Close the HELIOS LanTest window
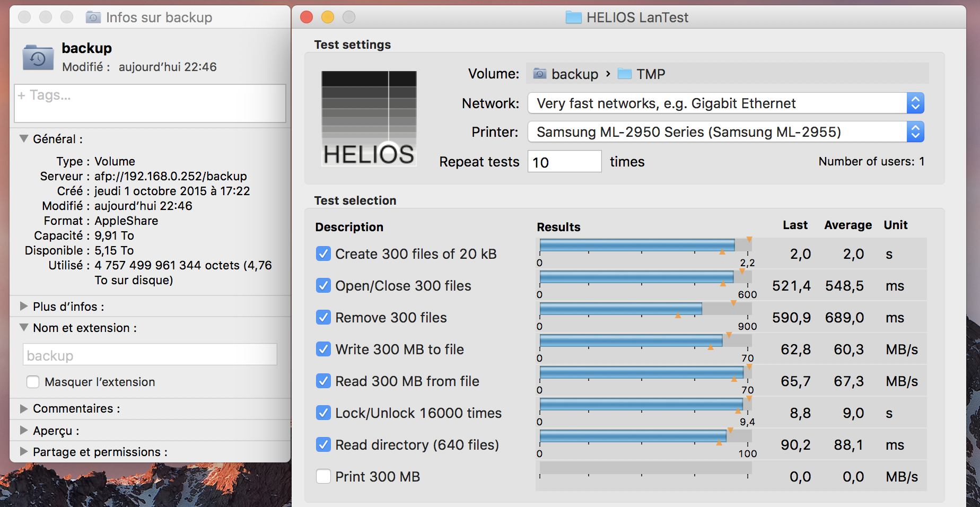Image resolution: width=980 pixels, height=507 pixels. pos(307,17)
